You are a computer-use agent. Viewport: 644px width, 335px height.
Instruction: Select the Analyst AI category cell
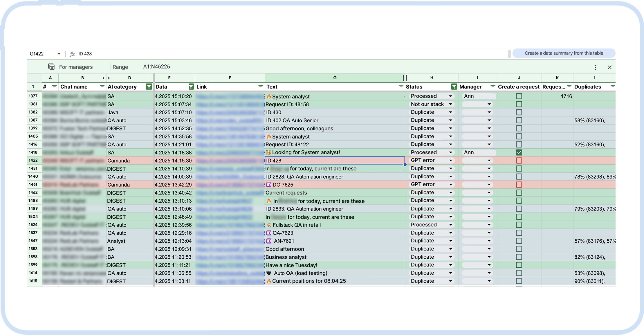pos(129,241)
